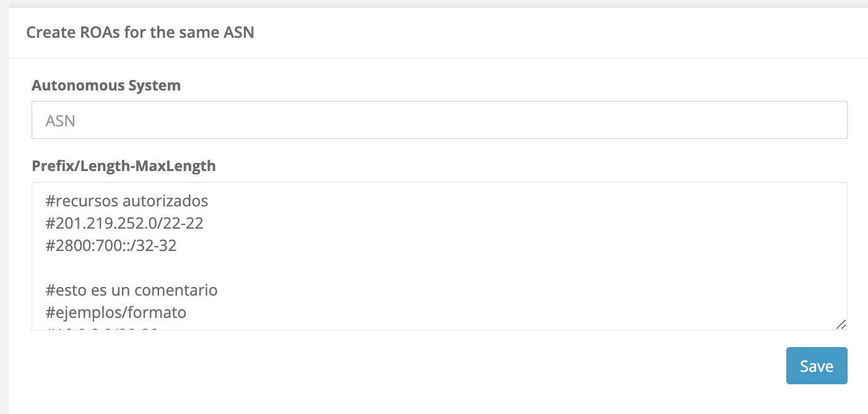Click the textarea resize handle
868x414 pixels.
841,324
